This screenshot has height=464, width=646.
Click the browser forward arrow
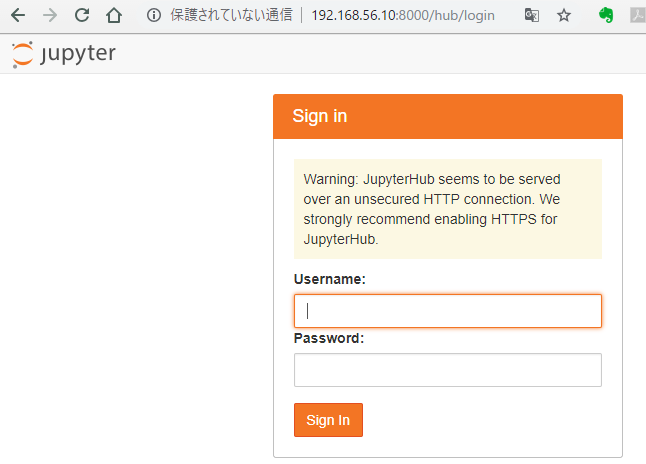pos(50,15)
